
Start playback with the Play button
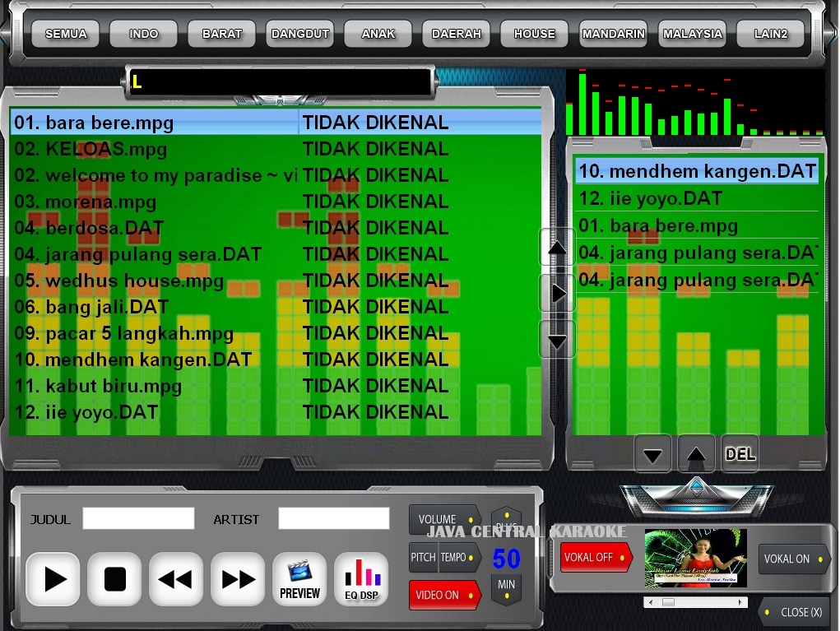[x=53, y=579]
